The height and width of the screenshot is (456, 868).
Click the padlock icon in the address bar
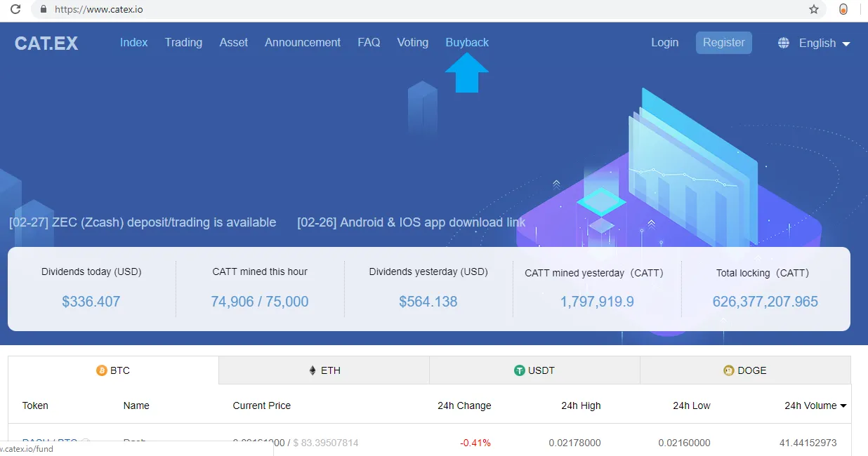[44, 10]
